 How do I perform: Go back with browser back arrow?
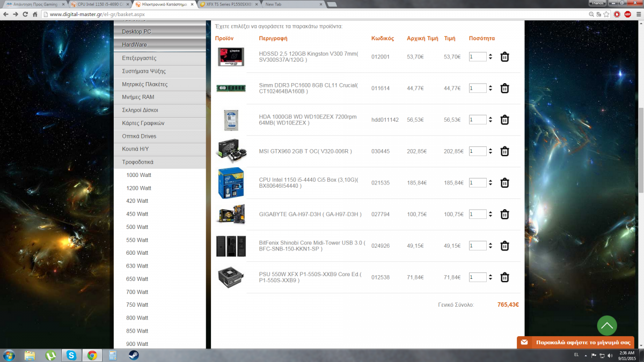pyautogui.click(x=6, y=14)
